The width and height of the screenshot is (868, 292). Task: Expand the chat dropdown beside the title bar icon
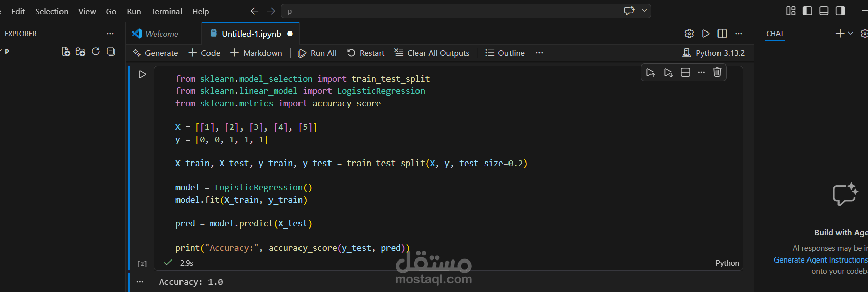point(644,11)
